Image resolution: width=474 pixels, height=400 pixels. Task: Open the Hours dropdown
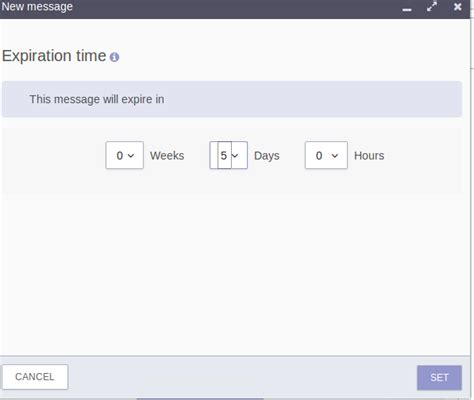click(326, 155)
